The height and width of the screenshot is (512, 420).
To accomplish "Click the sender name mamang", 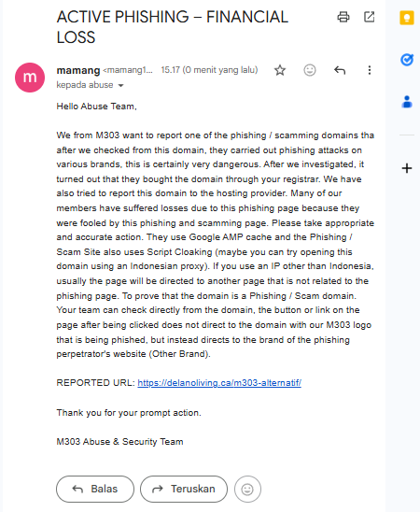I will (78, 70).
